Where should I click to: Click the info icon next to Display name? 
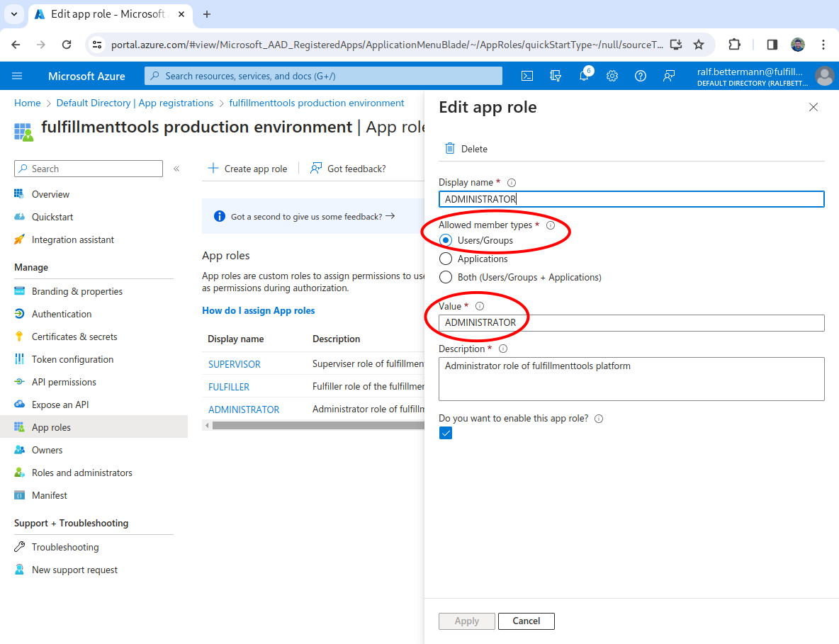512,183
